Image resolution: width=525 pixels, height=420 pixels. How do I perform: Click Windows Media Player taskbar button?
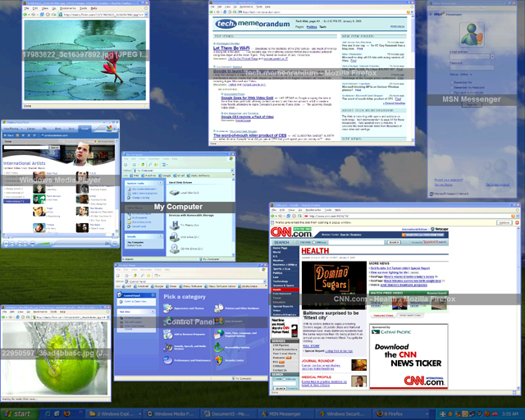pos(171,414)
